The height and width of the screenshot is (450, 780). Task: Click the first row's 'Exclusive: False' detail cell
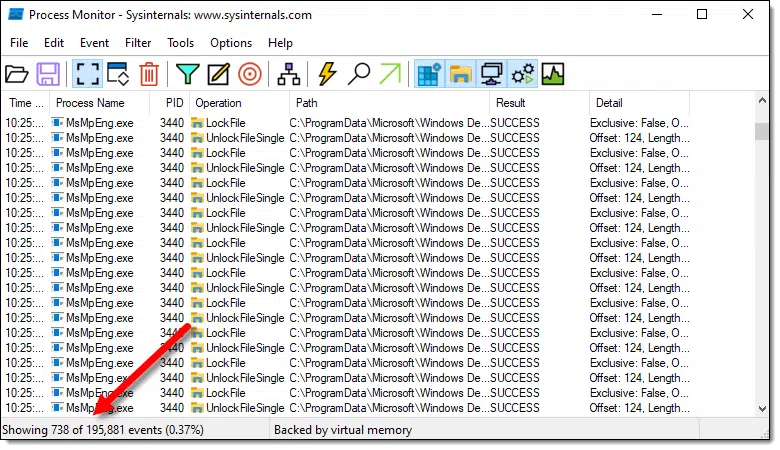point(639,123)
